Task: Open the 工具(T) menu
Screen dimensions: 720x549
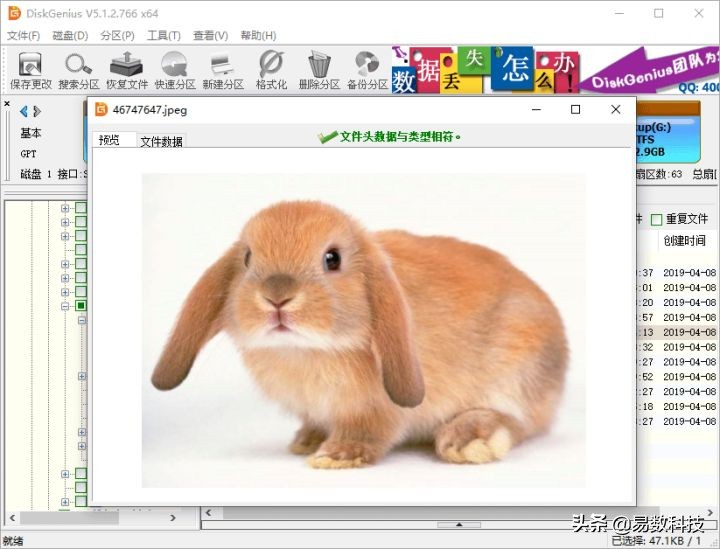Action: [164, 35]
